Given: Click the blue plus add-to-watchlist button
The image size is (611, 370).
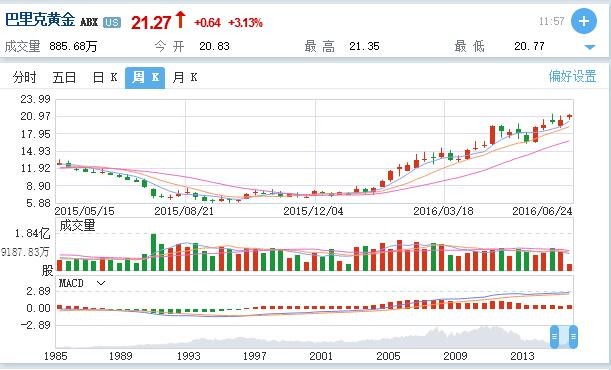Looking at the screenshot, I should 583,21.
